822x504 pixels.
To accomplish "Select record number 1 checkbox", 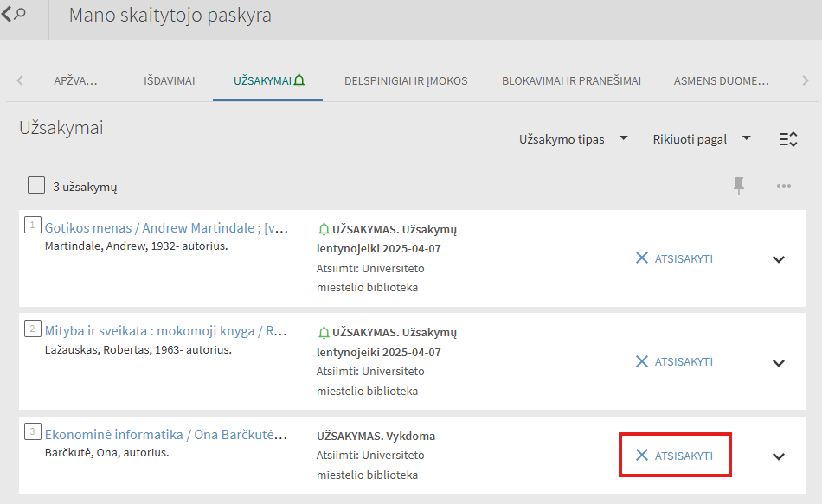I will [x=33, y=225].
